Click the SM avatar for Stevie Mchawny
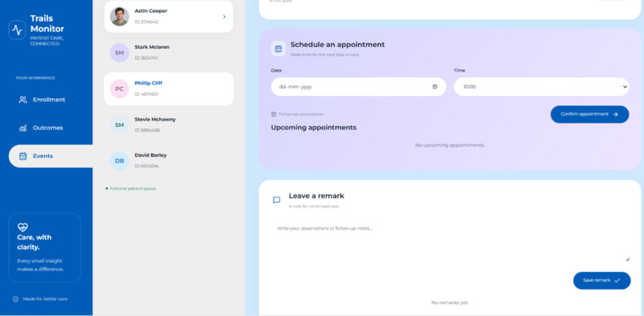 click(x=120, y=124)
